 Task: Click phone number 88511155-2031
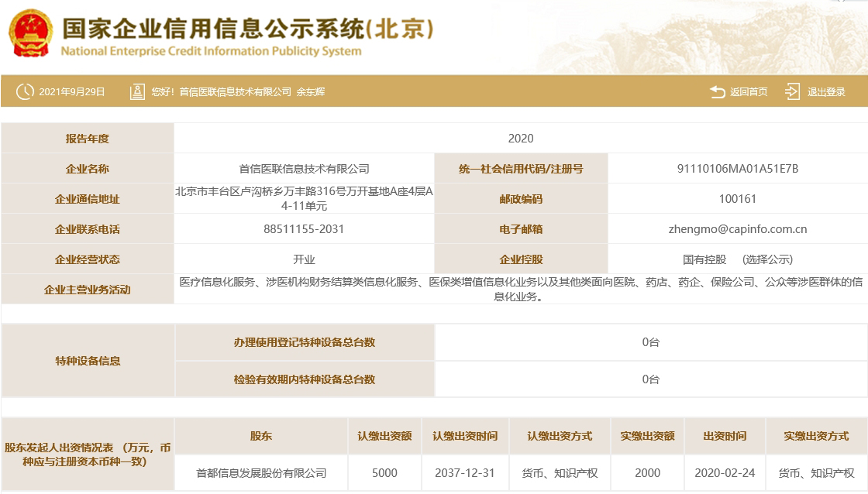tap(304, 229)
